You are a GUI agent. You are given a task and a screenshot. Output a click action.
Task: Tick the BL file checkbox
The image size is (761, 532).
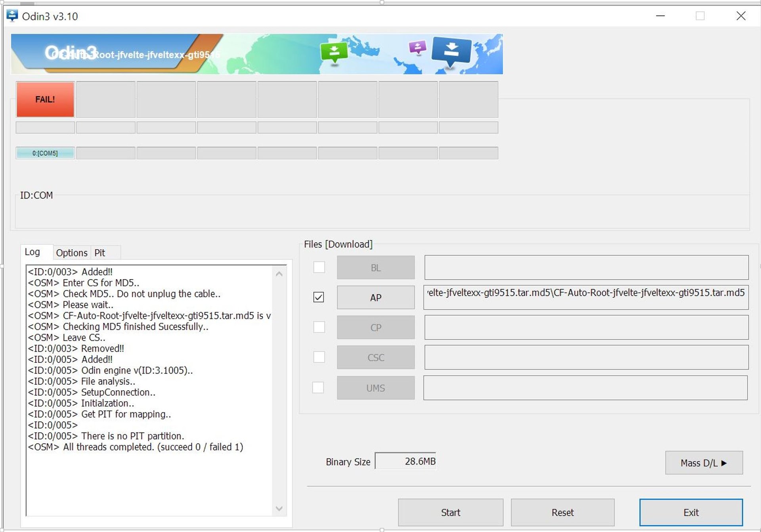(319, 267)
